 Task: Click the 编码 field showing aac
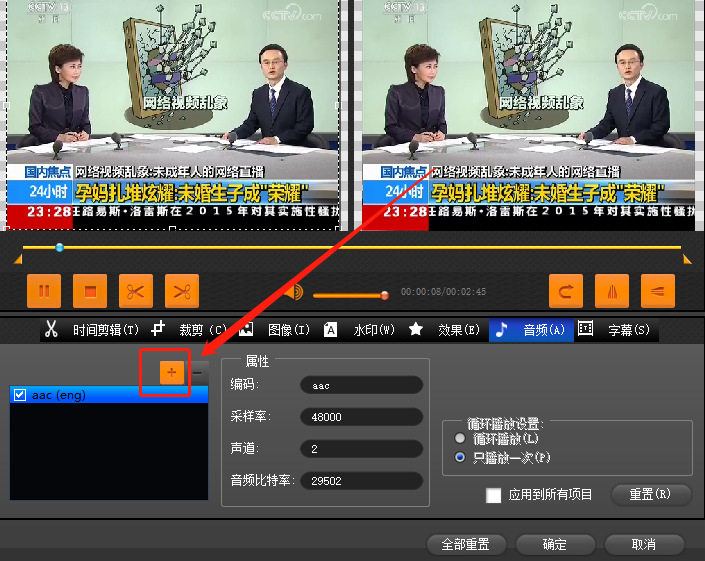point(361,385)
